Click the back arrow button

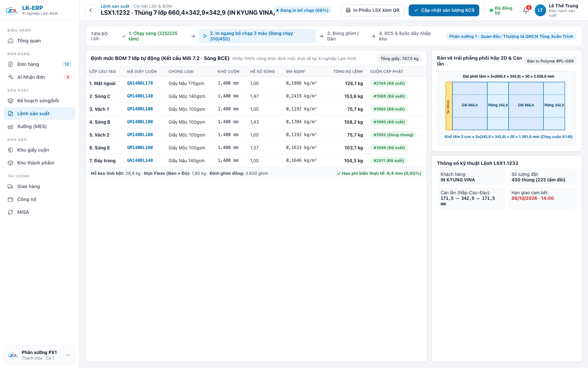click(x=90, y=10)
